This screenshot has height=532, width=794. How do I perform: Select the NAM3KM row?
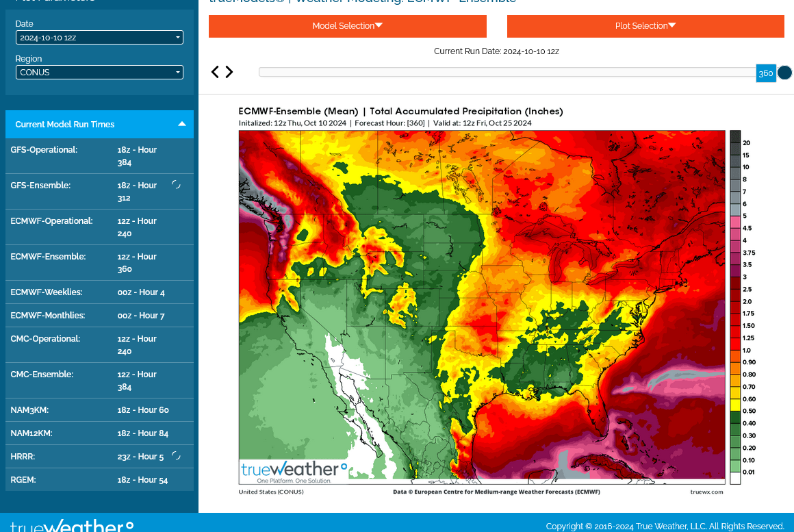coord(99,410)
